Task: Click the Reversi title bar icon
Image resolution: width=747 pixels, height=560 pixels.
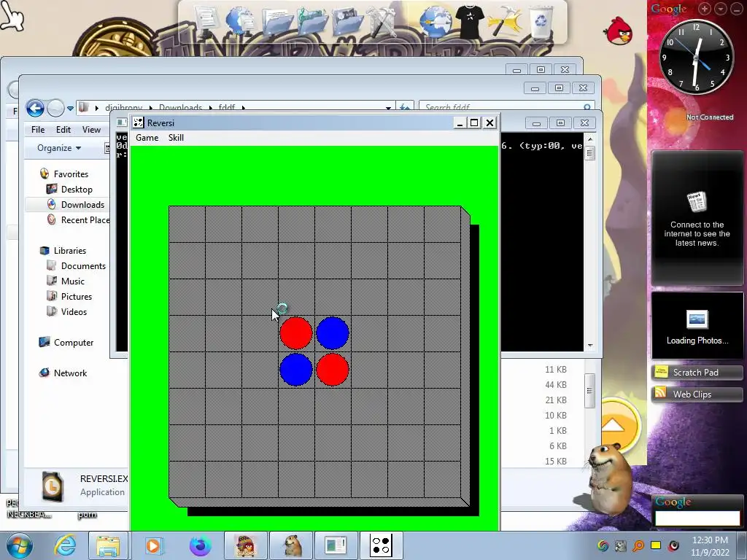Action: click(138, 122)
